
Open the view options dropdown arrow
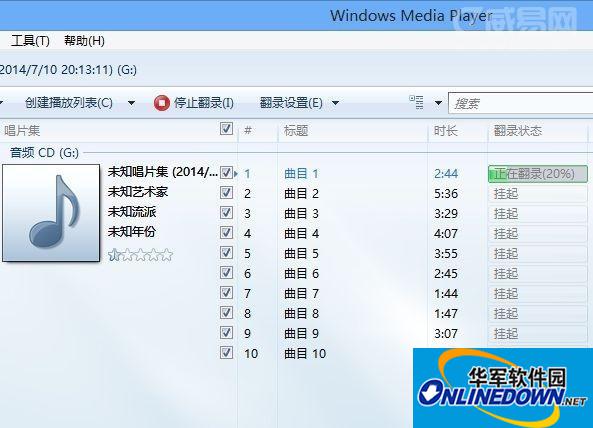click(438, 103)
